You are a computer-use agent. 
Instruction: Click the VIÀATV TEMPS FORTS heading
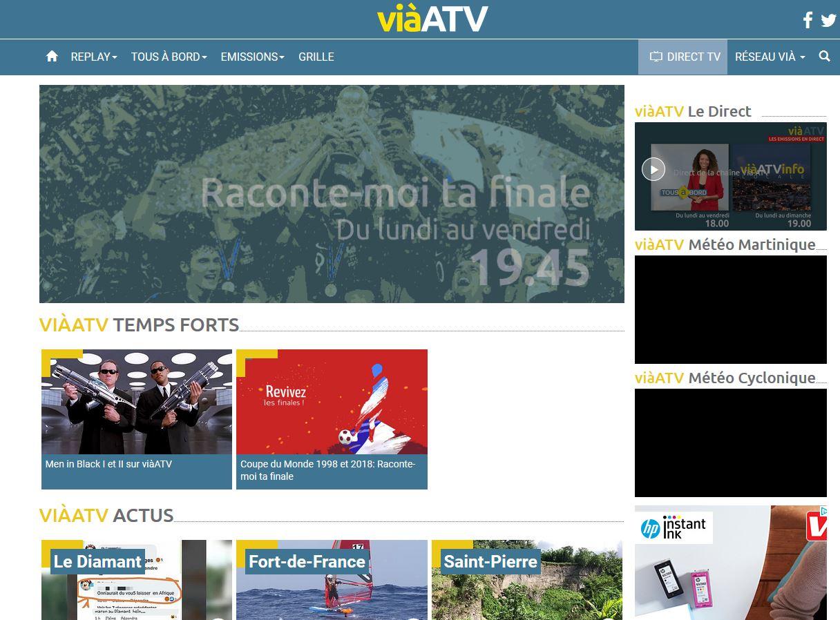139,324
